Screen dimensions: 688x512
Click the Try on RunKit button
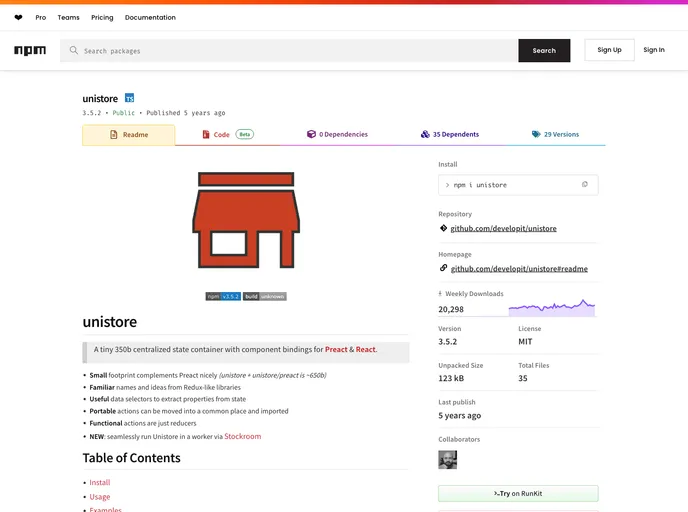(518, 494)
